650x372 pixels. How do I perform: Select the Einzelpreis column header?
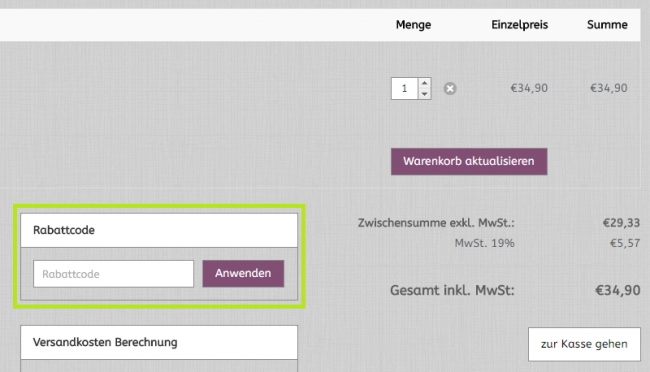tap(519, 25)
